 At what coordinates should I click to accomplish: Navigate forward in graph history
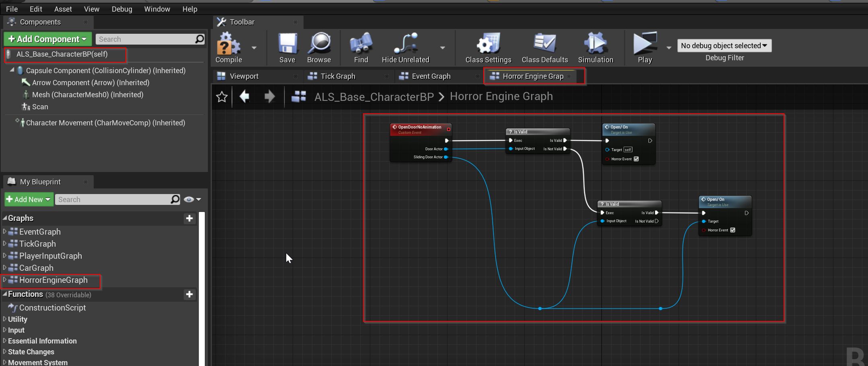269,96
